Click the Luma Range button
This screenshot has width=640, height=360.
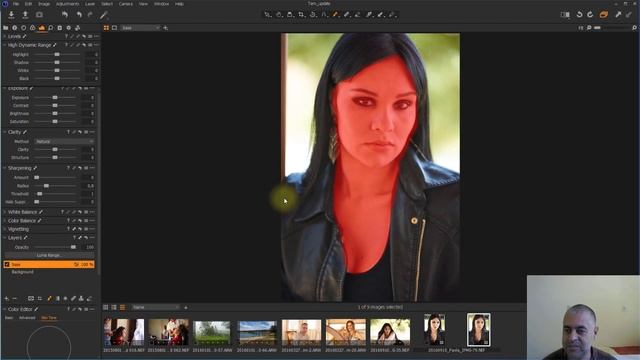pos(49,255)
